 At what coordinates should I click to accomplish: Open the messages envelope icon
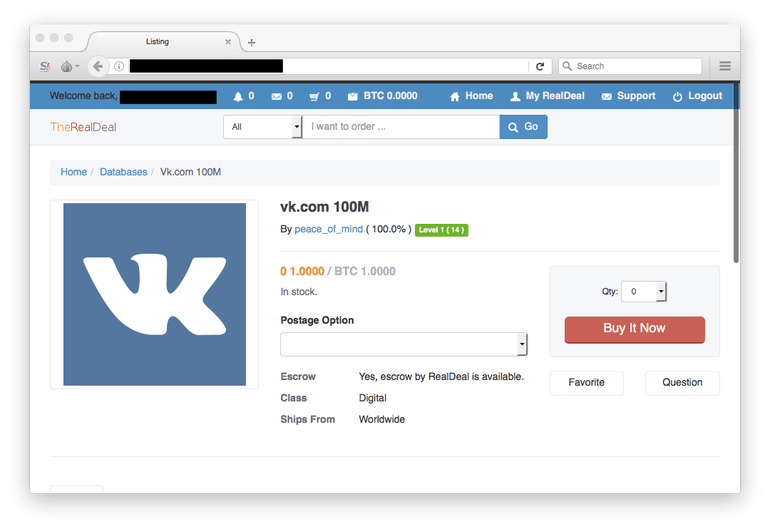click(276, 97)
